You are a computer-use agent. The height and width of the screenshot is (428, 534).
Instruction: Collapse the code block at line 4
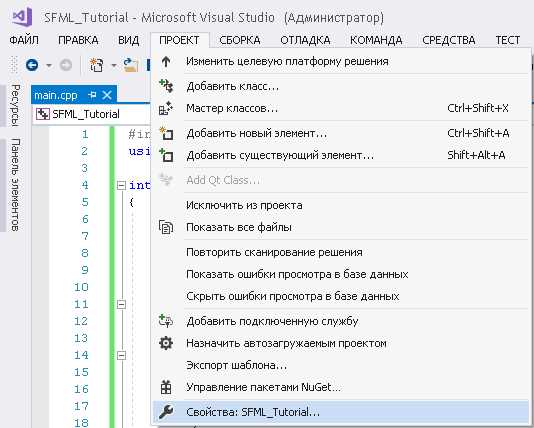click(121, 185)
